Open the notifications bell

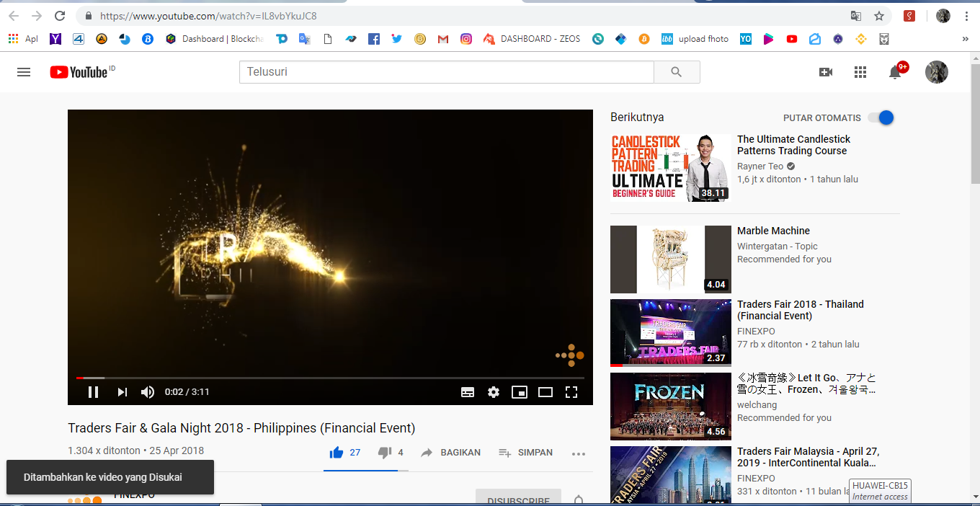[895, 72]
